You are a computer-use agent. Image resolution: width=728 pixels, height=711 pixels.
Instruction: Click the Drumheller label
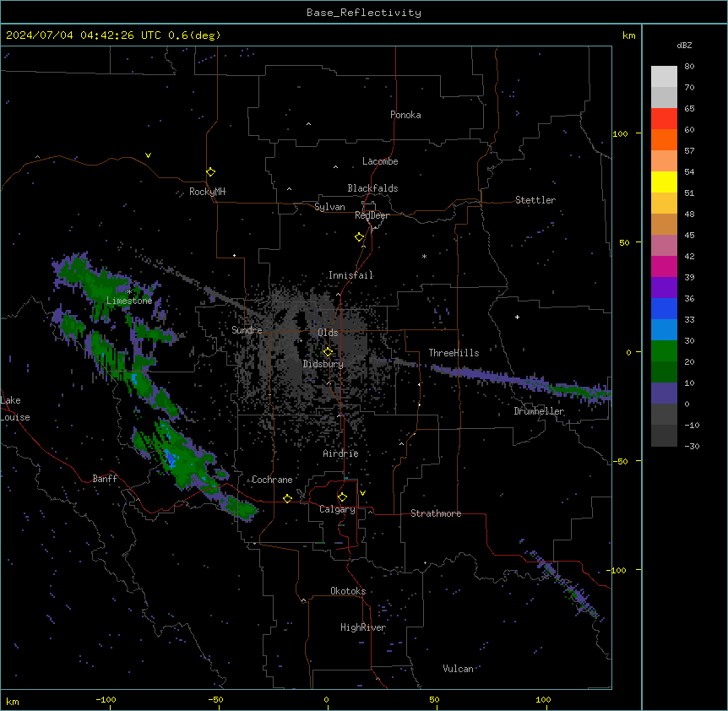point(539,411)
